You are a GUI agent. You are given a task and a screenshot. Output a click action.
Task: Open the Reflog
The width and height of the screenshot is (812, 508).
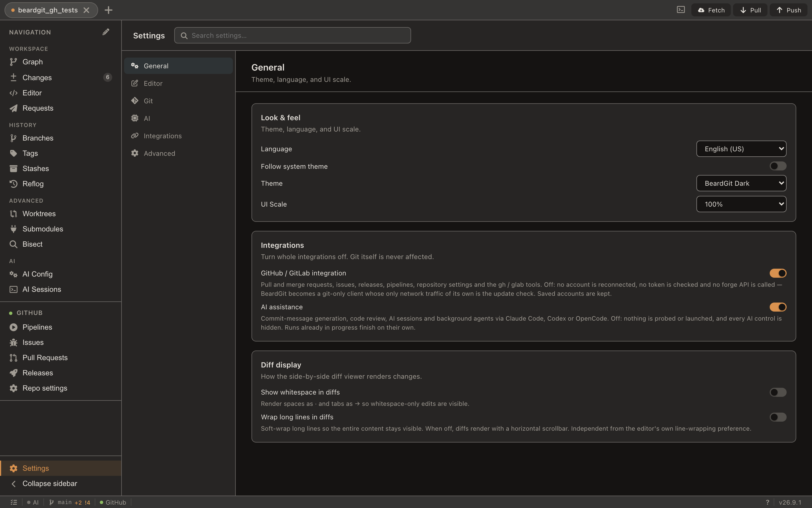coord(61,183)
